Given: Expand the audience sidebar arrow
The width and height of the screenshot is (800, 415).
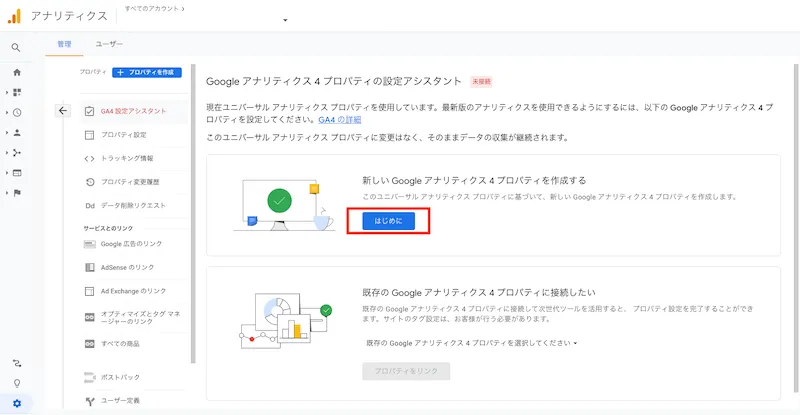Looking at the screenshot, I should pyautogui.click(x=7, y=133).
